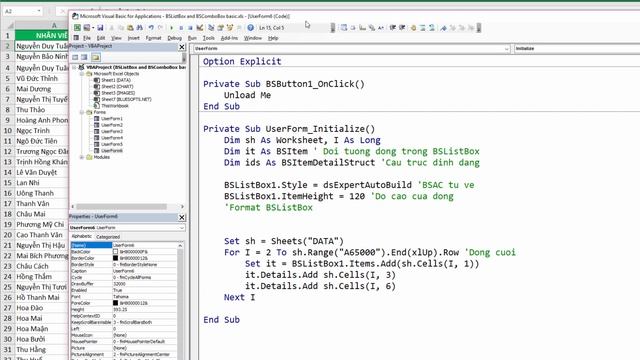Click Toggle Folders icon in Project panel

tap(96, 57)
